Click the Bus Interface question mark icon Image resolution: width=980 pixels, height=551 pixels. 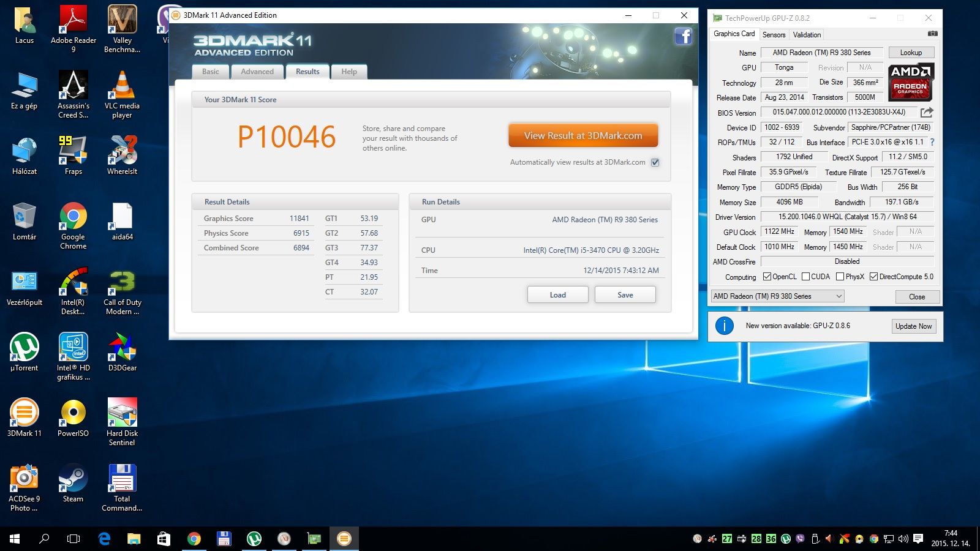[x=932, y=142]
